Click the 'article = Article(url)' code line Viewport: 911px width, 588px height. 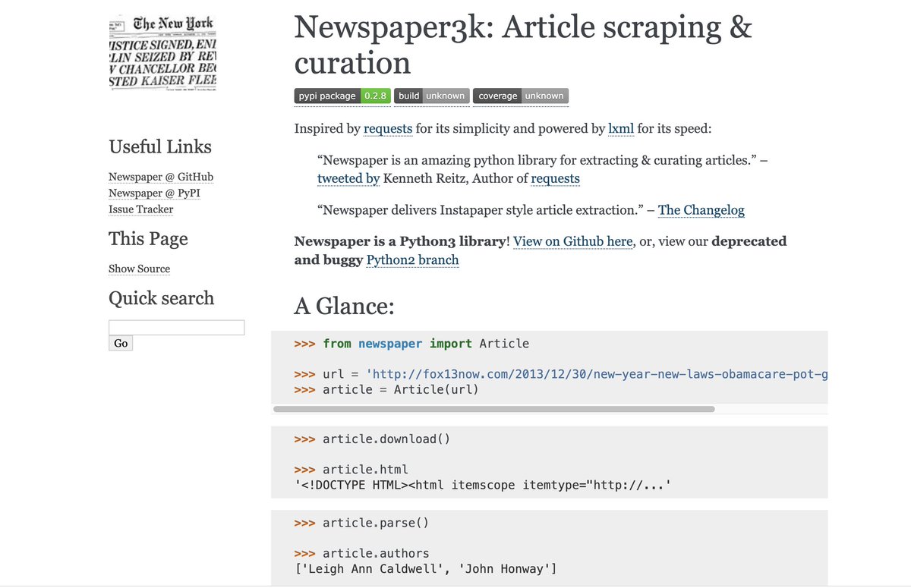coord(386,389)
